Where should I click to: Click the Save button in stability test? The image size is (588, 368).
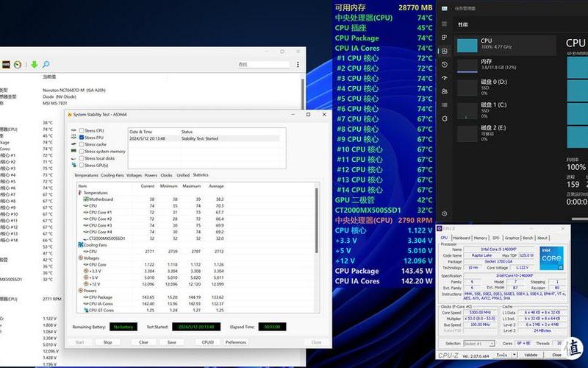point(172,342)
